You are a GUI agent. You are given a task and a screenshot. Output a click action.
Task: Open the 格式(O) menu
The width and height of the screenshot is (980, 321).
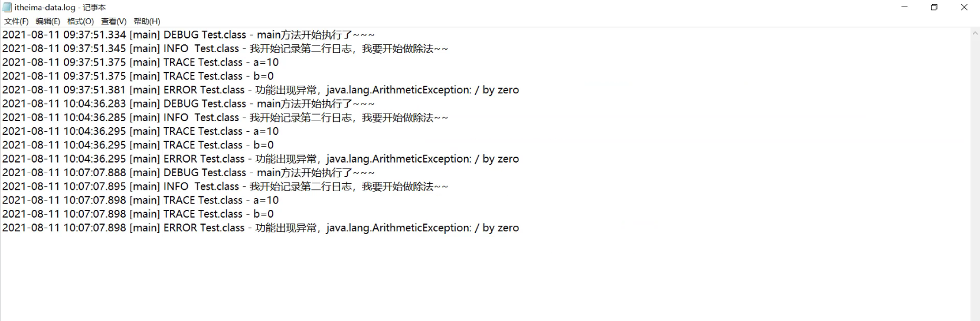[x=80, y=21]
